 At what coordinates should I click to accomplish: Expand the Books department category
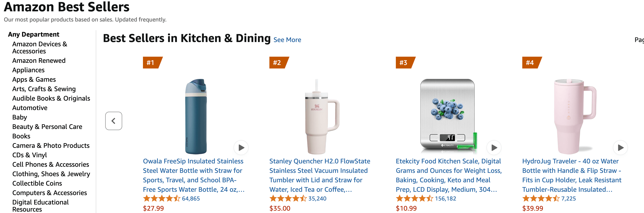21,136
